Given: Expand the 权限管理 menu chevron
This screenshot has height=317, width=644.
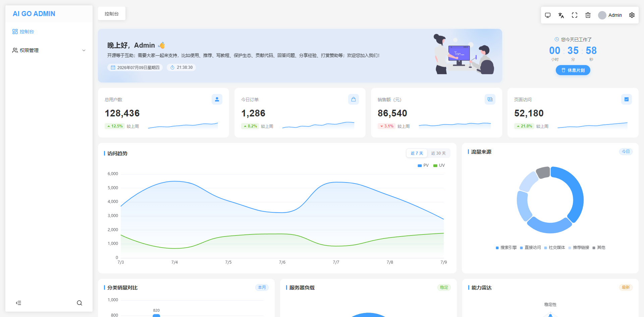Looking at the screenshot, I should (x=84, y=50).
